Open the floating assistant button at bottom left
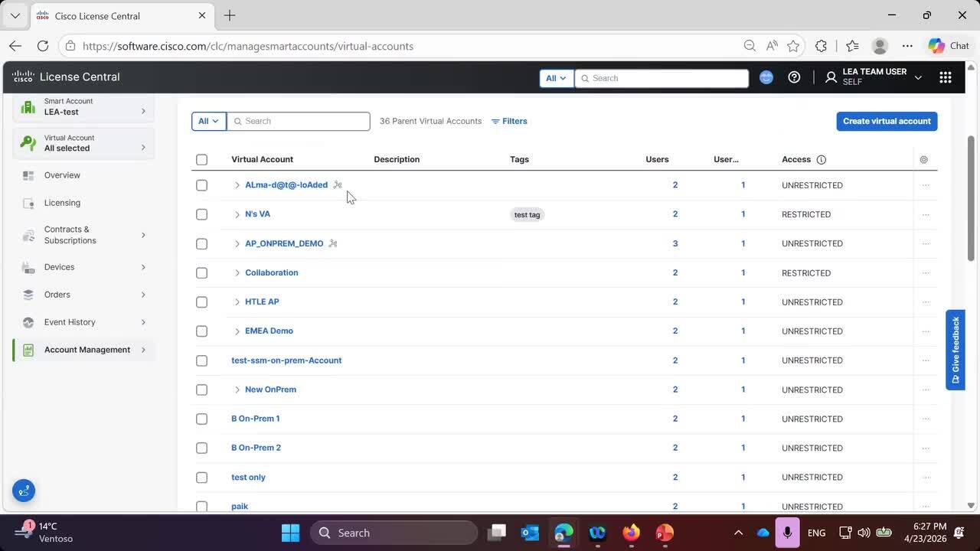The width and height of the screenshot is (980, 551). [24, 491]
